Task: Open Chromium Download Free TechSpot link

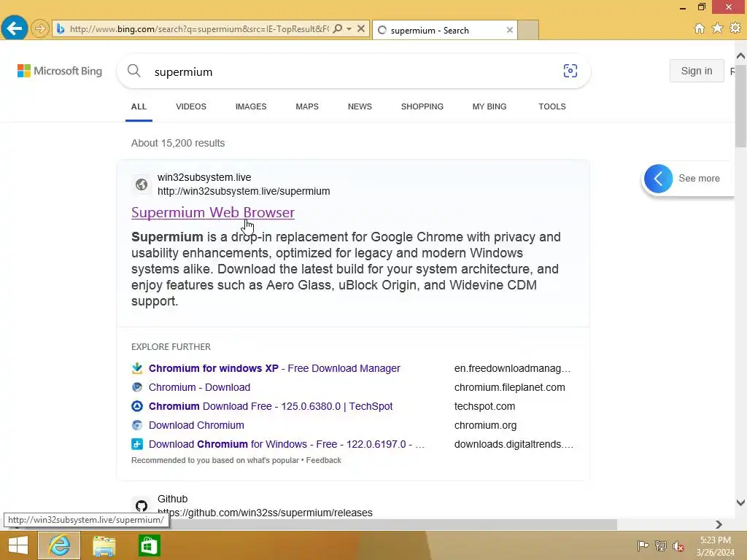Action: [271, 406]
